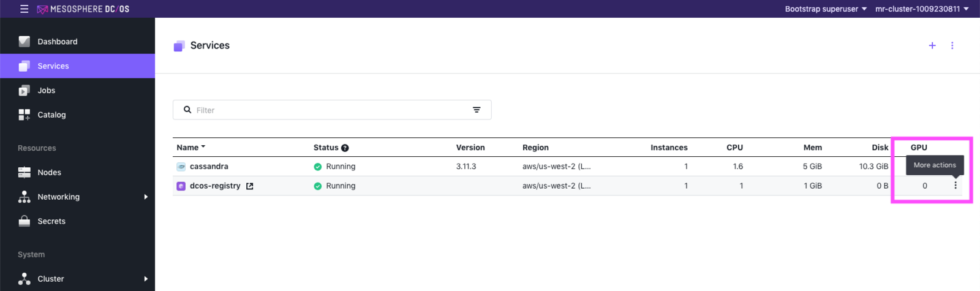This screenshot has width=980, height=291.
Task: Click the Nodes sidebar icon
Action: click(24, 173)
